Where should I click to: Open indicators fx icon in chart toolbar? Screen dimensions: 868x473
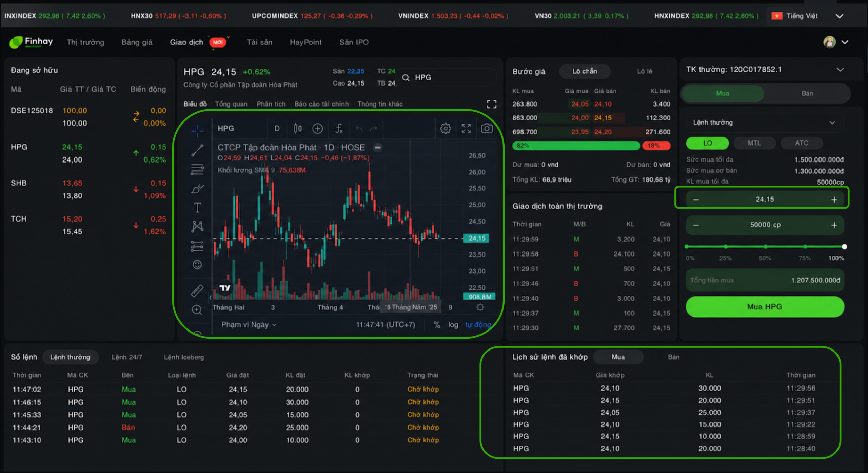pyautogui.click(x=339, y=128)
